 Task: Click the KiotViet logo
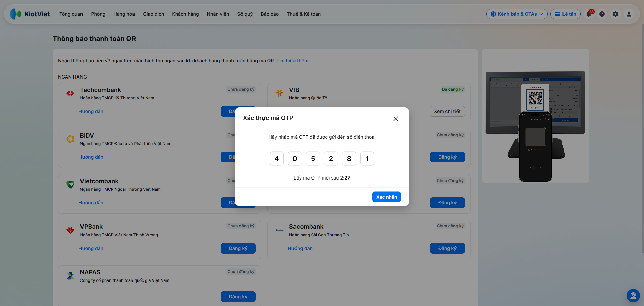(30, 14)
